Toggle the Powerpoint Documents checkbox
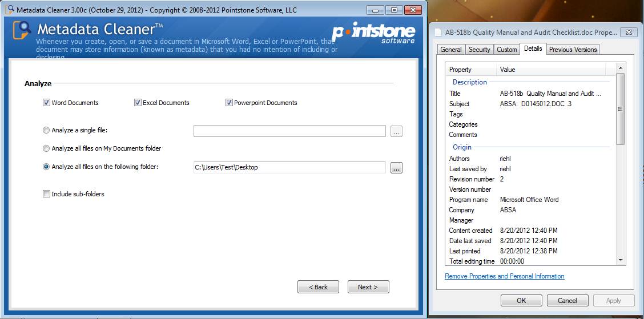644x319 pixels. (x=229, y=103)
